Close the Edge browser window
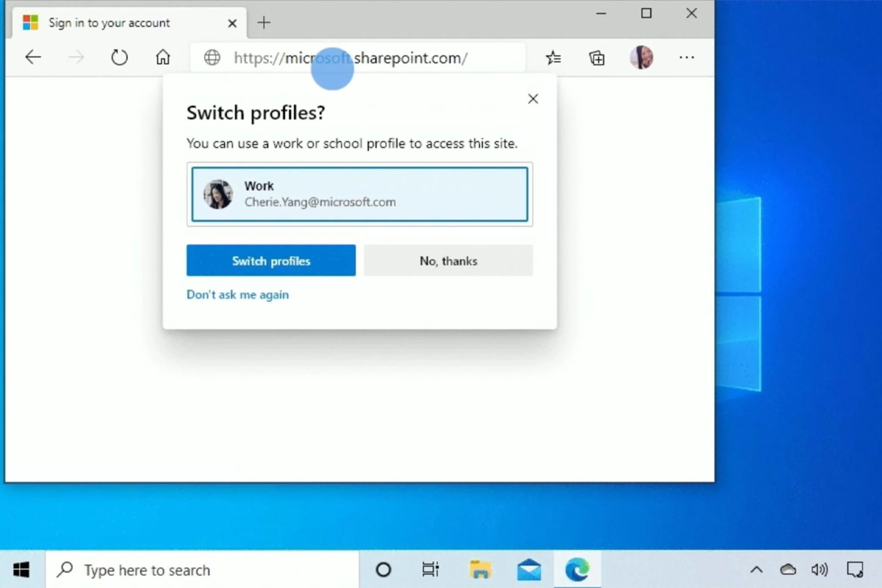882x588 pixels. point(691,13)
